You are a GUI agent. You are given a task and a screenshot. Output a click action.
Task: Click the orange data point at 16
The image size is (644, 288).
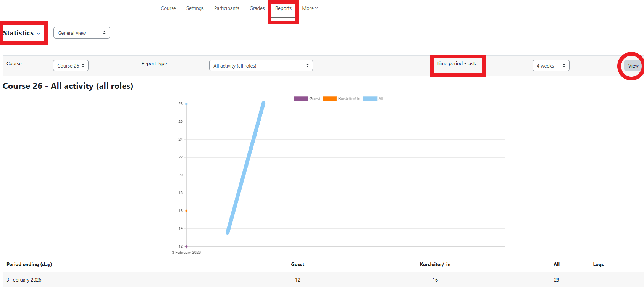pyautogui.click(x=186, y=211)
